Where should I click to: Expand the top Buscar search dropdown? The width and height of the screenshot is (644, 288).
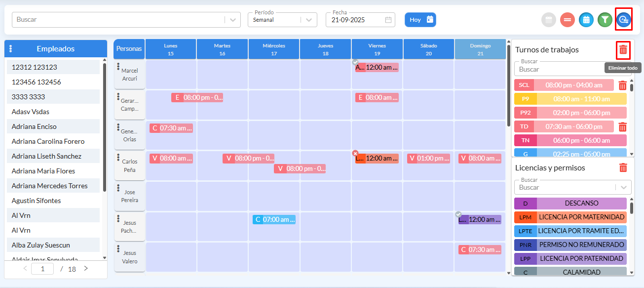click(233, 20)
